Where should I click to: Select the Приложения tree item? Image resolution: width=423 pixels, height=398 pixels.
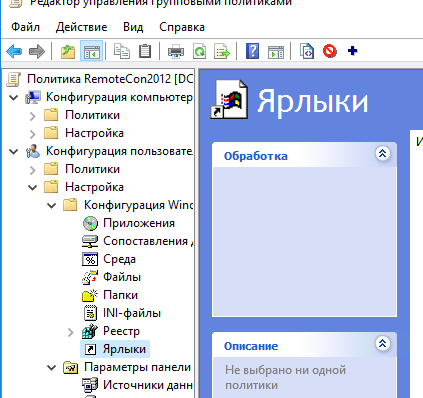point(139,223)
